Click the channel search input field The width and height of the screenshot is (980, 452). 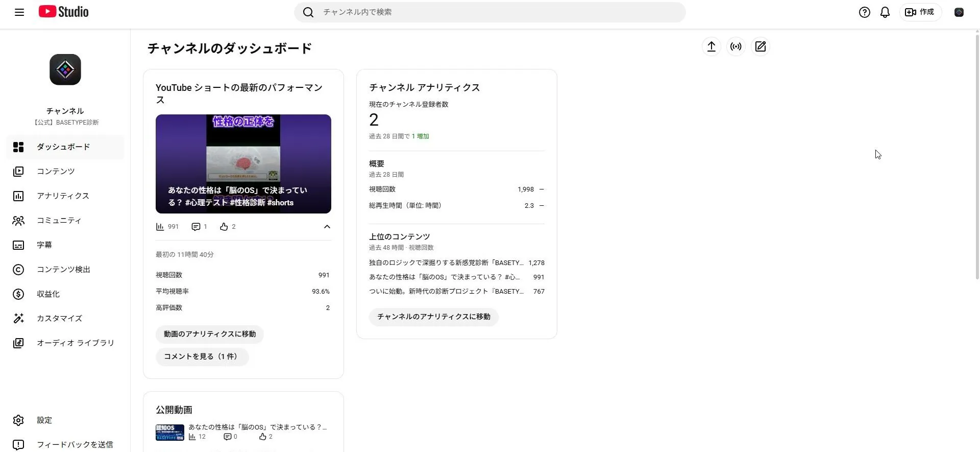click(490, 12)
